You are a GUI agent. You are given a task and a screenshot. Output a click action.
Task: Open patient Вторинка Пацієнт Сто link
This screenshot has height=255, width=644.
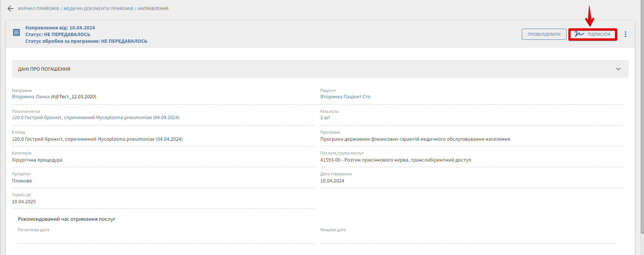pos(345,97)
